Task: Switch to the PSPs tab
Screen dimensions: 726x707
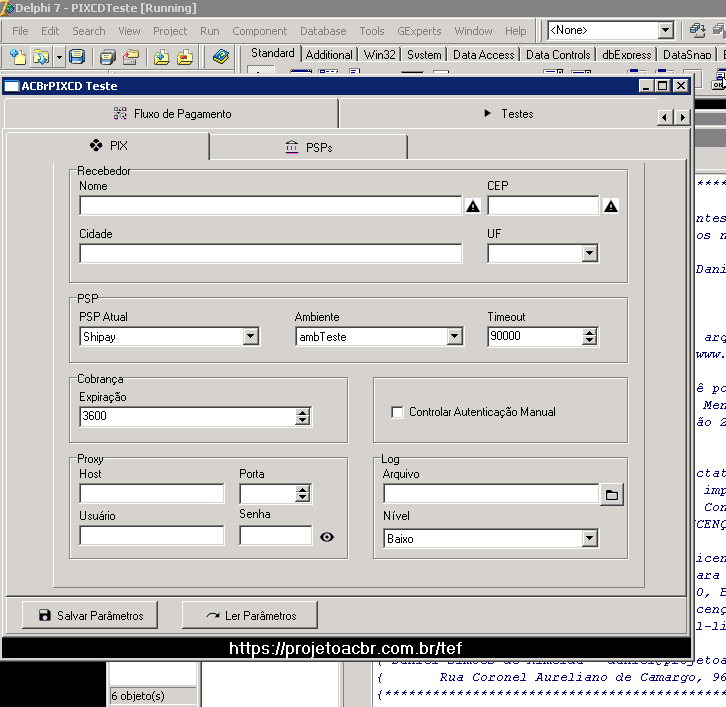Action: click(x=308, y=147)
